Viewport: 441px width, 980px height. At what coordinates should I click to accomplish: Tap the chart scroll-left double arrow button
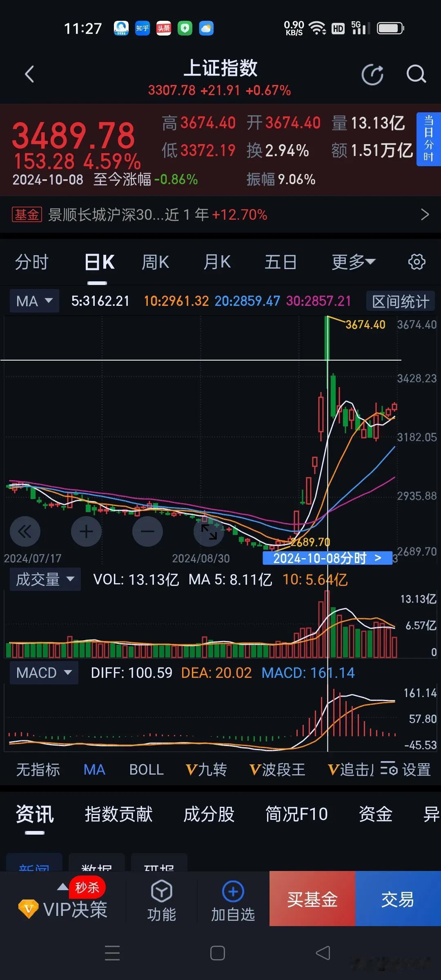(25, 531)
